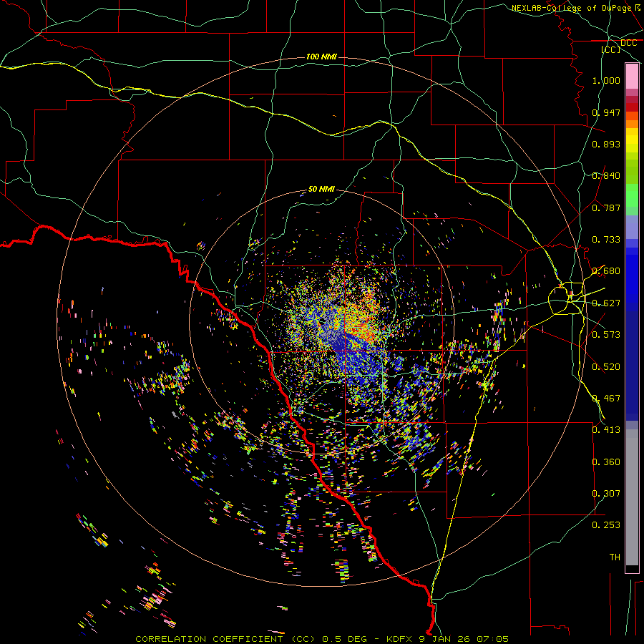Click the 0.520 scale value
The image size is (644, 644).
coord(606,367)
